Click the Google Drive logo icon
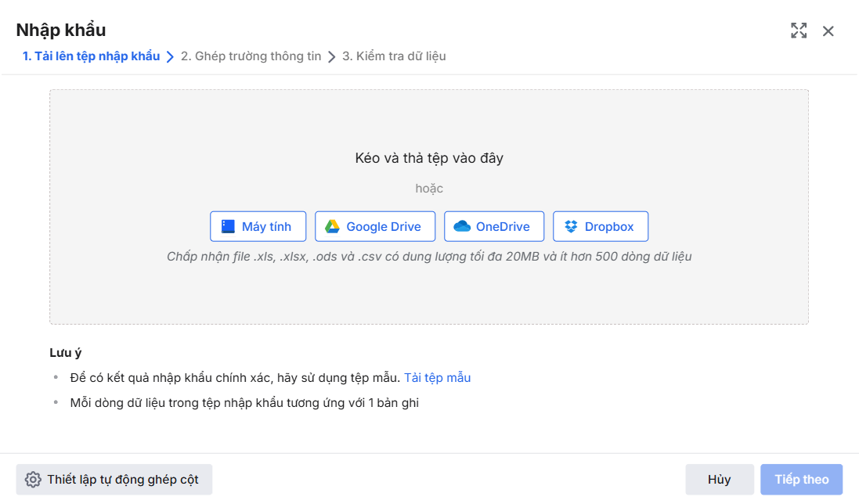The height and width of the screenshot is (504, 859). click(x=332, y=226)
